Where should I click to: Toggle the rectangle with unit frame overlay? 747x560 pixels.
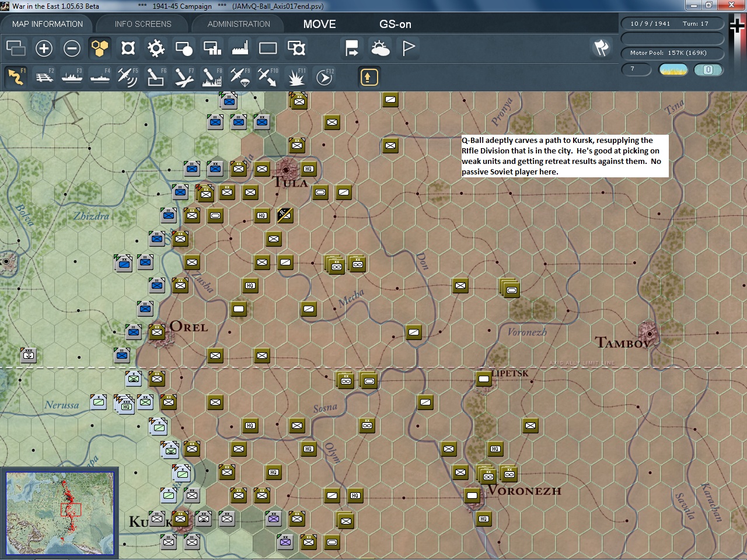(x=296, y=48)
